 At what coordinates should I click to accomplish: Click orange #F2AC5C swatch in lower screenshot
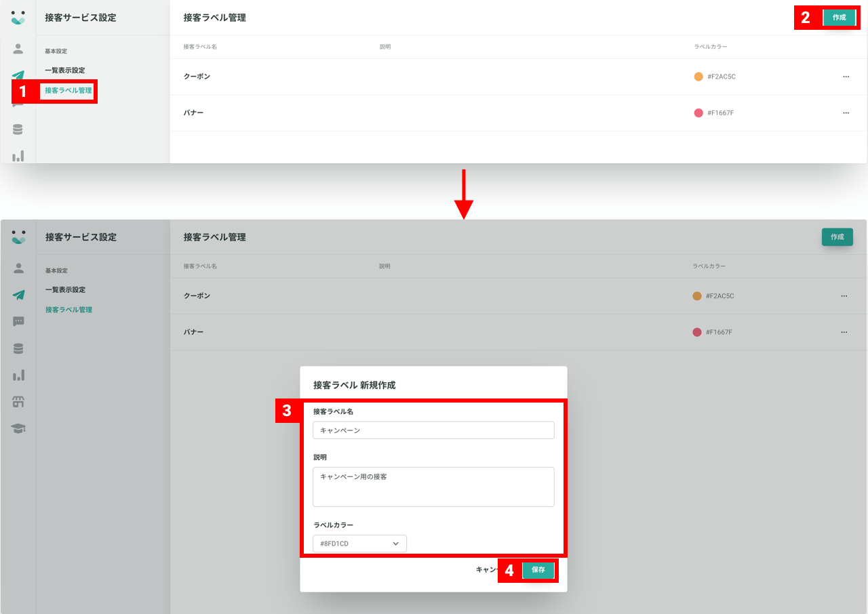pyautogui.click(x=697, y=296)
